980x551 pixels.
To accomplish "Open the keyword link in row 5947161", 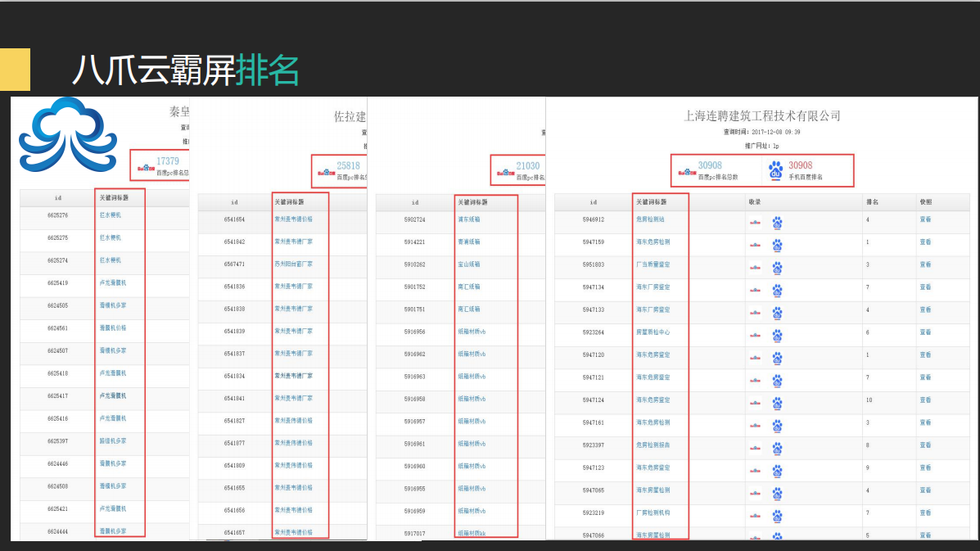I will tap(653, 422).
